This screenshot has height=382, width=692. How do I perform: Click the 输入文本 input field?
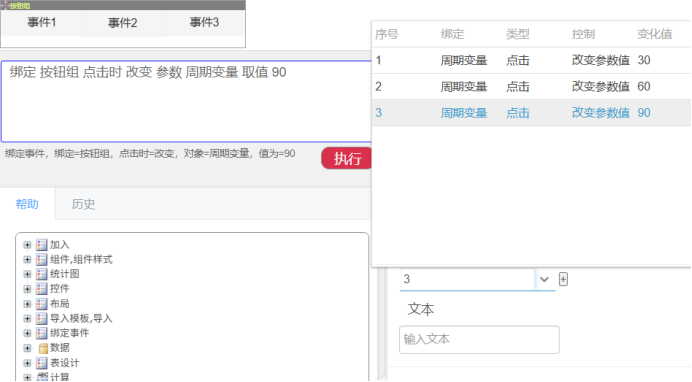(x=479, y=340)
